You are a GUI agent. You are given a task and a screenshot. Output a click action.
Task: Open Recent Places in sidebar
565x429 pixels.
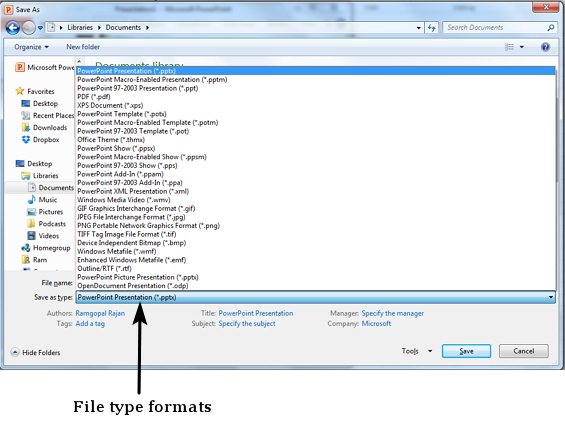coord(48,116)
